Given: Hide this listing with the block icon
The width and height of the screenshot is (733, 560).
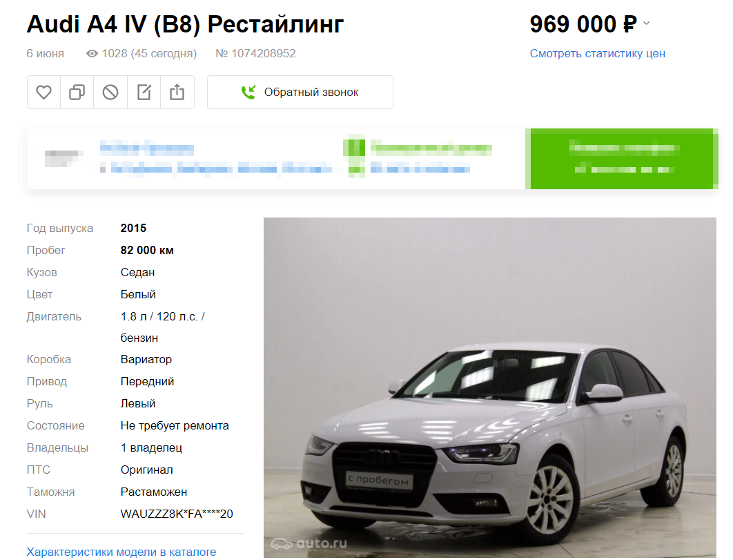Looking at the screenshot, I should (110, 92).
